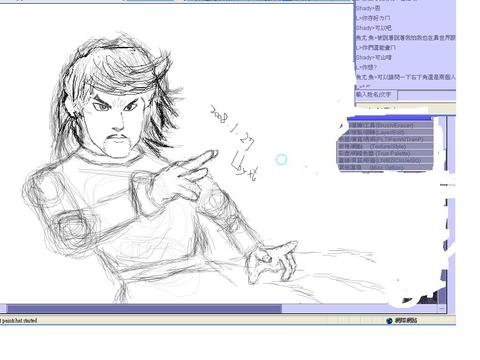Click the 輸入姓名/文字 label button
The height and width of the screenshot is (360, 480).
point(376,95)
